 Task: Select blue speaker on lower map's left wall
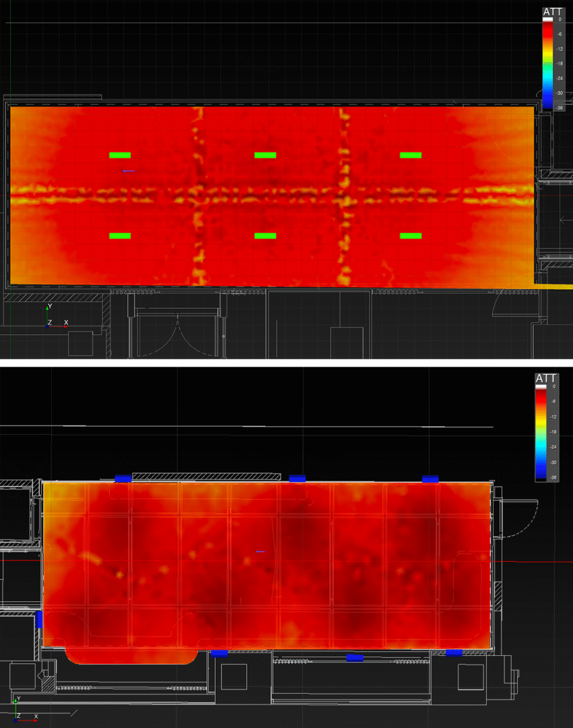pos(39,619)
